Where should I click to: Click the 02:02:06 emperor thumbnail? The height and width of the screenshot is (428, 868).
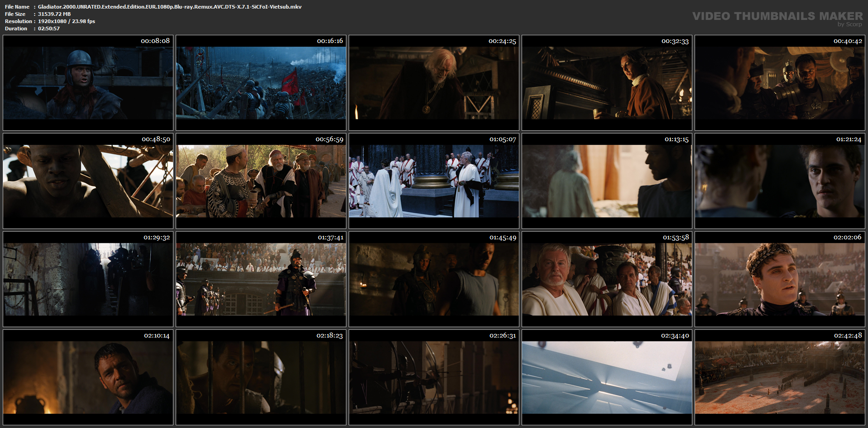coord(780,279)
